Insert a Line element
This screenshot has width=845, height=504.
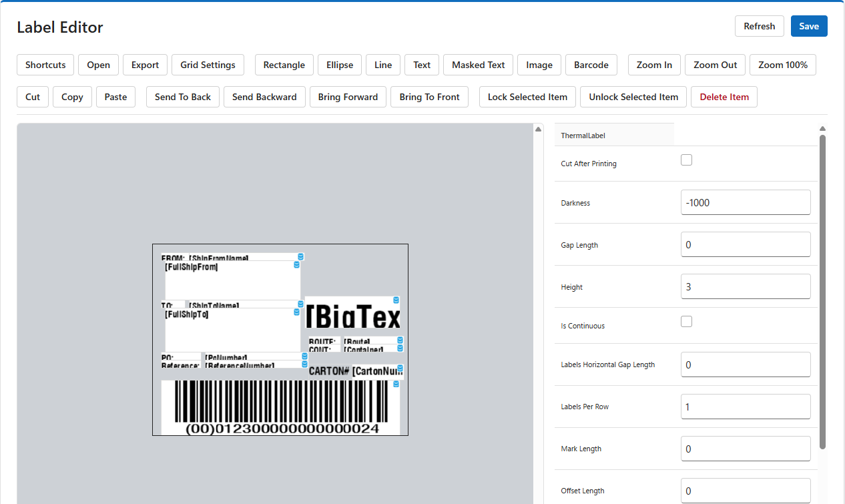[383, 65]
